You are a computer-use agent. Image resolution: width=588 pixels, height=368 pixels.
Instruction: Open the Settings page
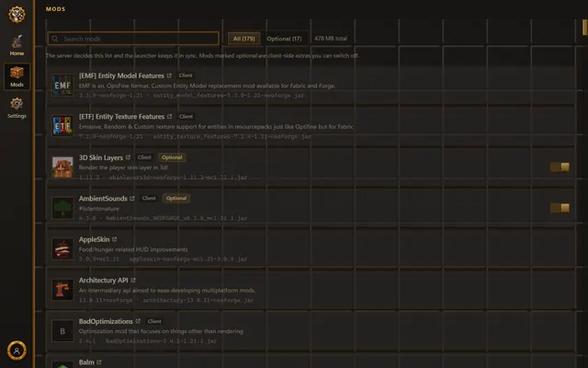(x=17, y=108)
